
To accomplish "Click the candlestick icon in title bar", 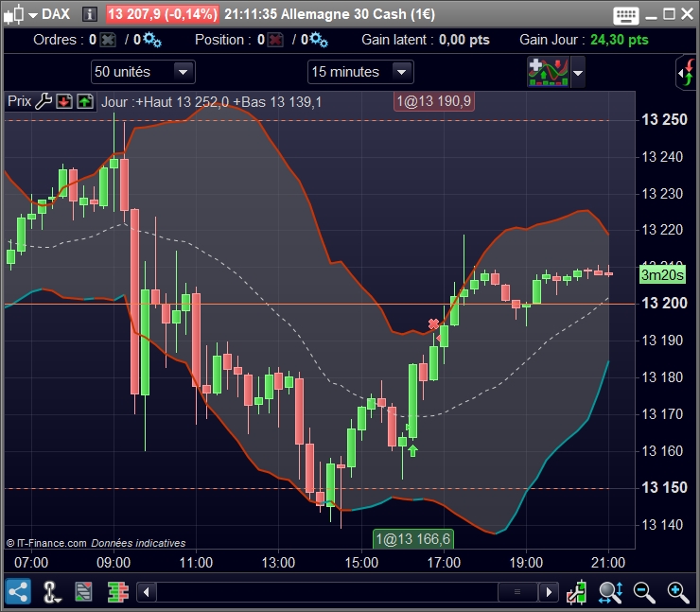I will pos(14,14).
